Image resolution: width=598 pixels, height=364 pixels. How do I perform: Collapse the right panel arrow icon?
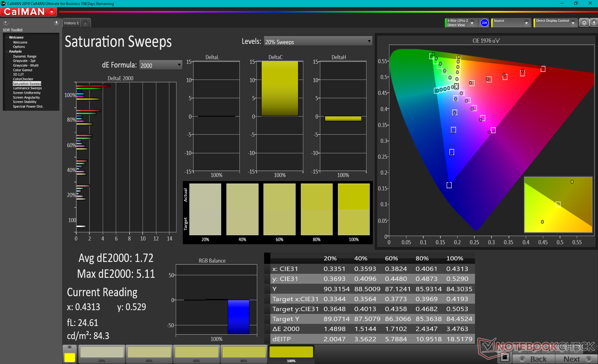coord(594,23)
